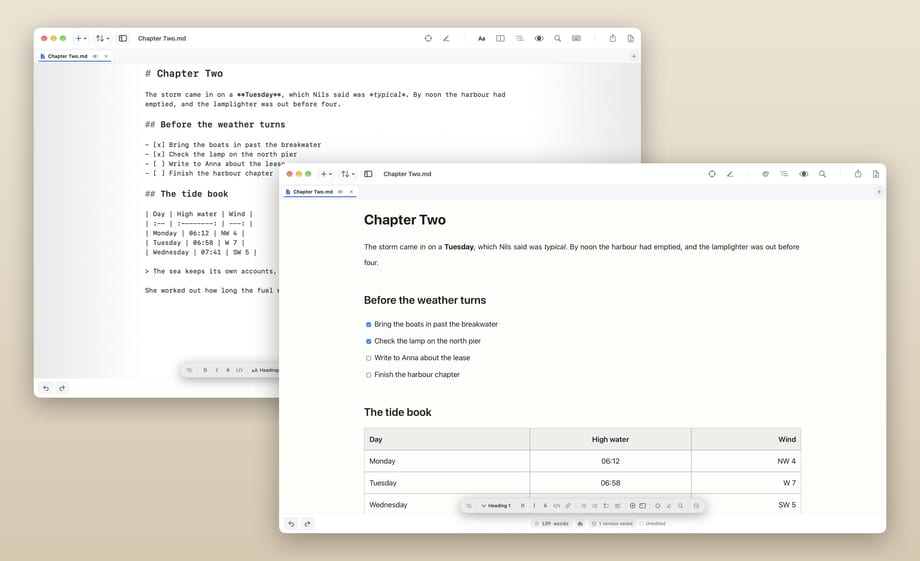
Task: Open the Heading style dropdown in back window bar
Action: (x=265, y=370)
